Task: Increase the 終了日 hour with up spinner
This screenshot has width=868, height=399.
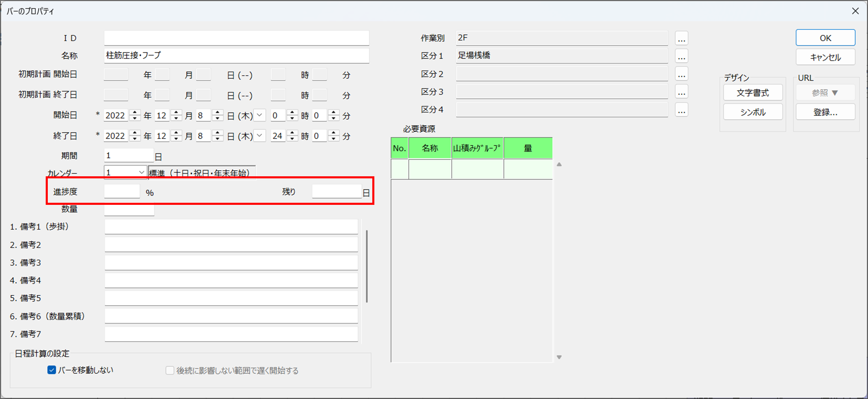Action: pos(292,133)
